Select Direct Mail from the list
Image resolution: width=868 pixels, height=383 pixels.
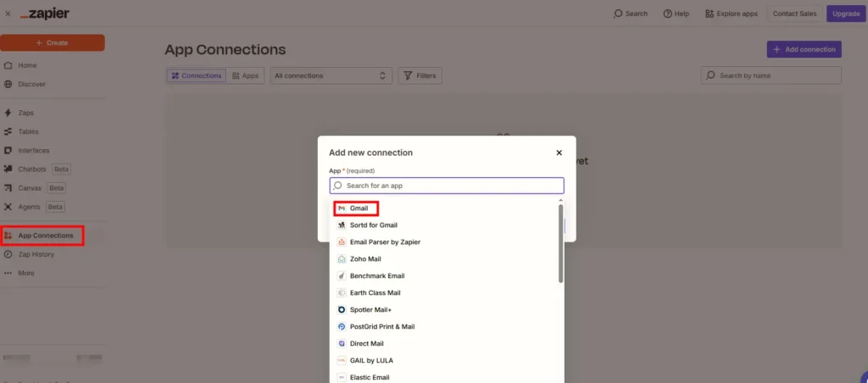(442, 344)
